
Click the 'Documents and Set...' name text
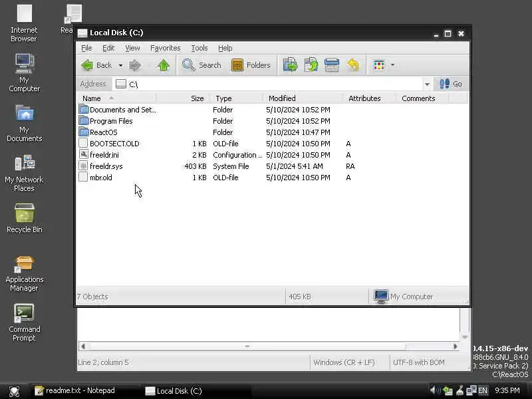123,110
